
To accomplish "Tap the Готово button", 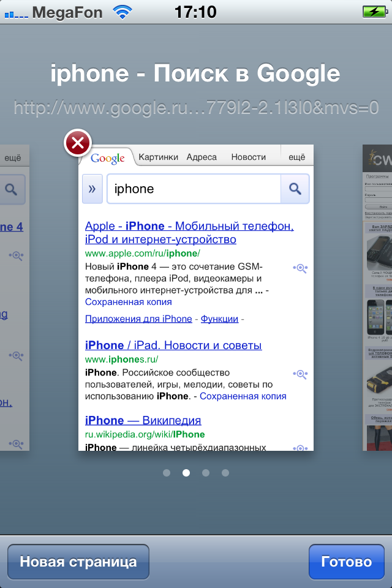I will pos(347,562).
